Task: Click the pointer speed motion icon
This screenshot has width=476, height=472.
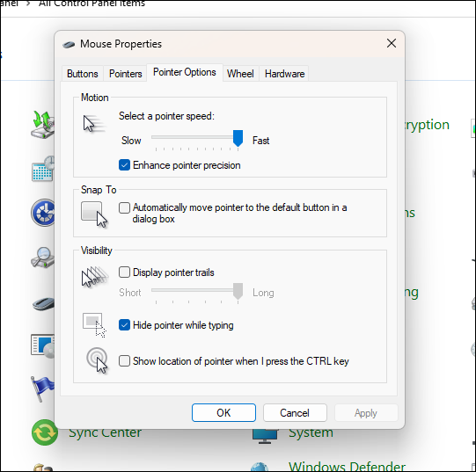Action: (94, 123)
